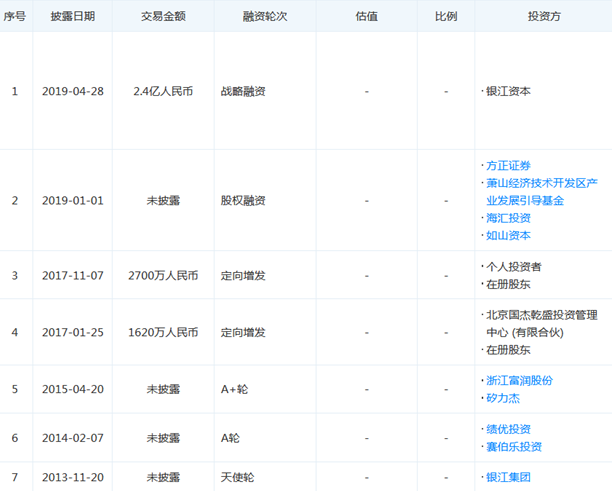This screenshot has height=492, width=612.
Task: Select the date 2014-02-07 cell
Action: click(73, 438)
